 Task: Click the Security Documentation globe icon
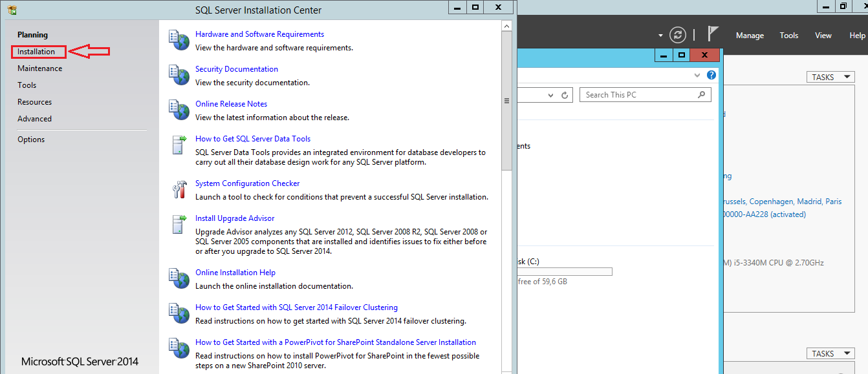click(179, 75)
